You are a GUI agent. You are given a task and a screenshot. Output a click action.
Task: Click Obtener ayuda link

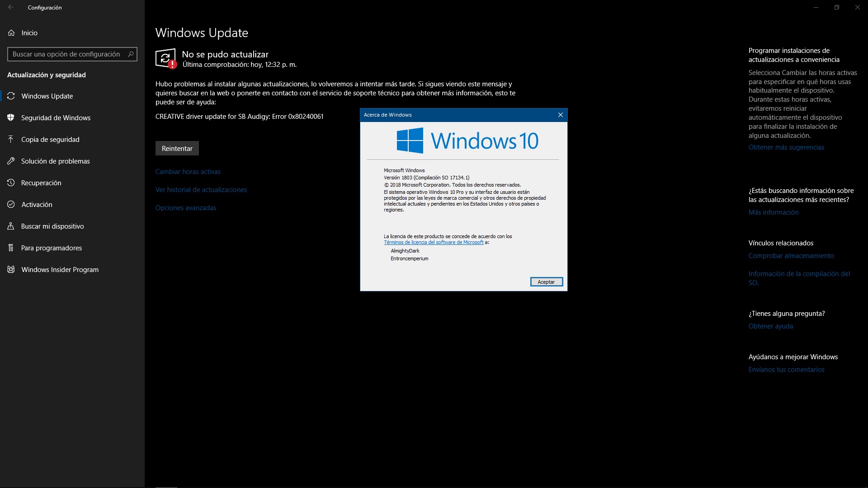point(771,326)
